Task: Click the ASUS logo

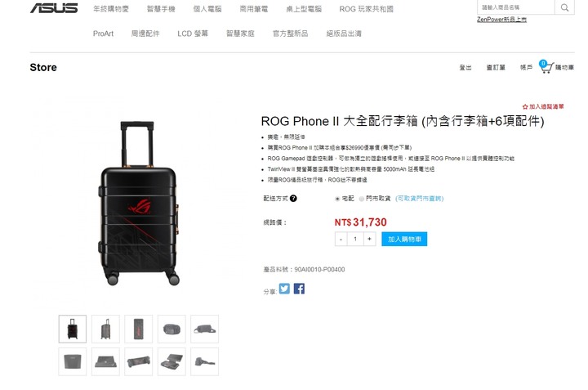Action: coord(54,8)
